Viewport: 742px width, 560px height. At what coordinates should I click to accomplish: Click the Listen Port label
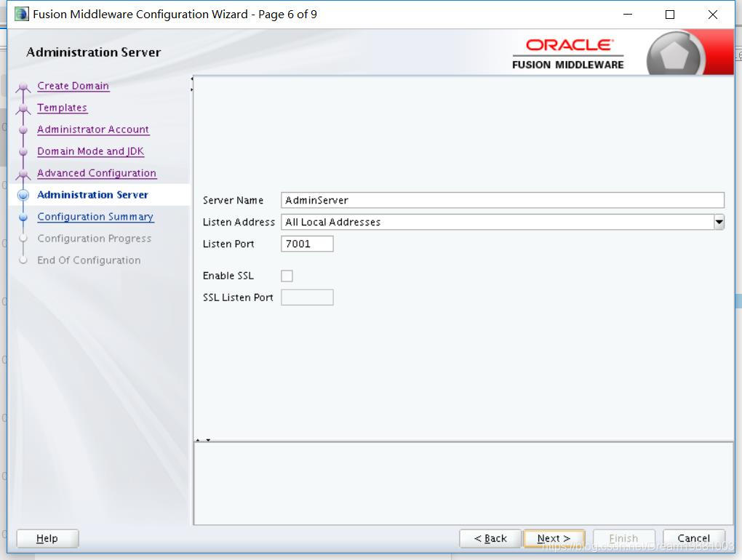click(x=228, y=244)
